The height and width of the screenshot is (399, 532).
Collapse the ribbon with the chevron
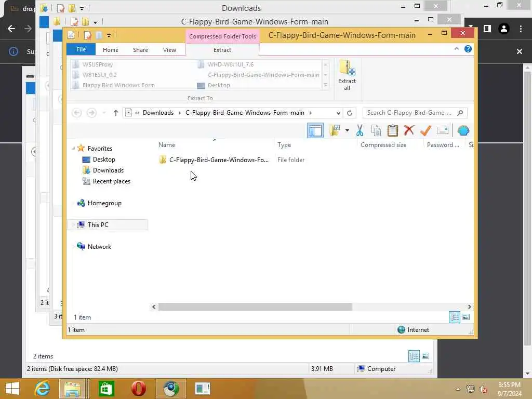pyautogui.click(x=456, y=49)
